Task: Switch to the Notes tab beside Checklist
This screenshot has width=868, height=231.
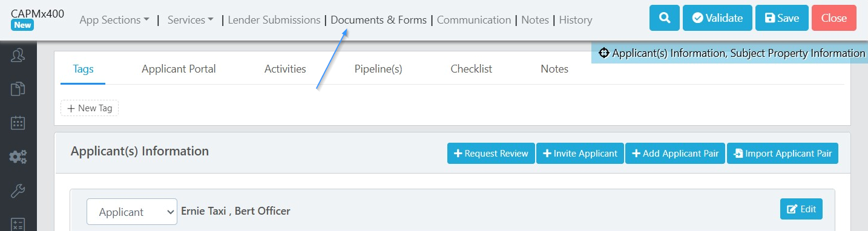Action: click(x=554, y=69)
